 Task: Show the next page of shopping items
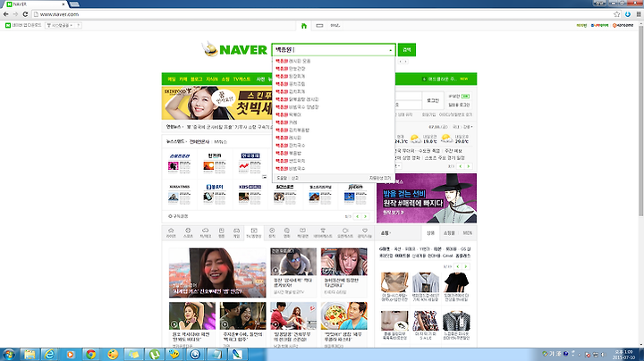point(466,266)
